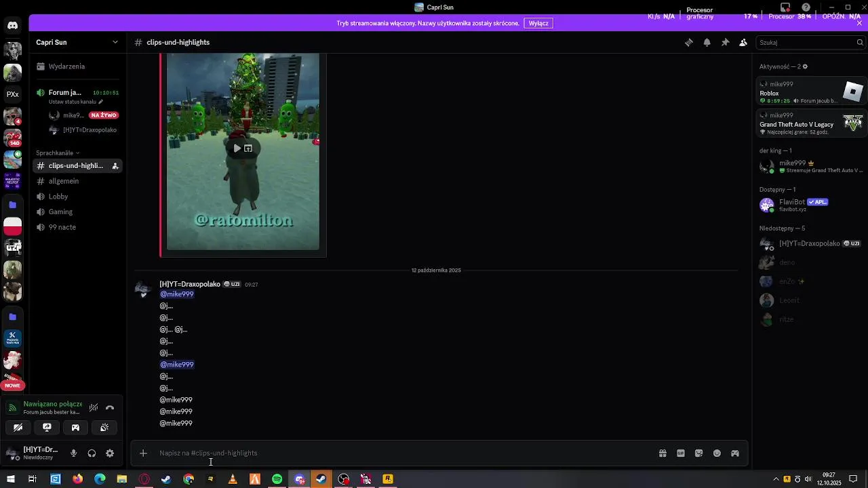Join the Gaming voice channel
The width and height of the screenshot is (868, 488).
[77, 212]
